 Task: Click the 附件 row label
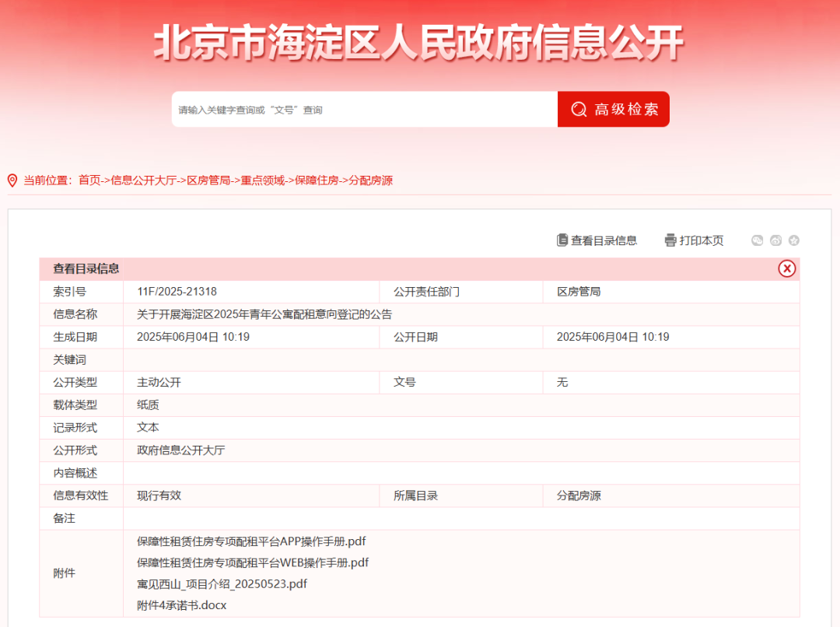(64, 573)
